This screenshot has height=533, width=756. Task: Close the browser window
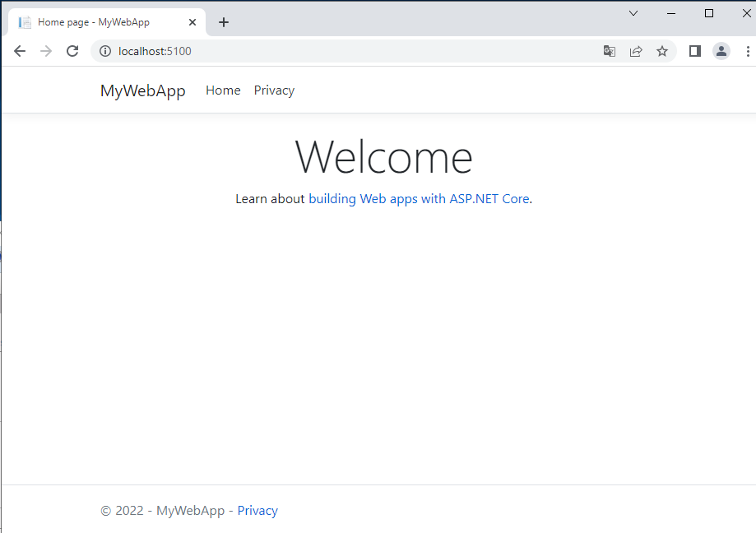(x=746, y=13)
